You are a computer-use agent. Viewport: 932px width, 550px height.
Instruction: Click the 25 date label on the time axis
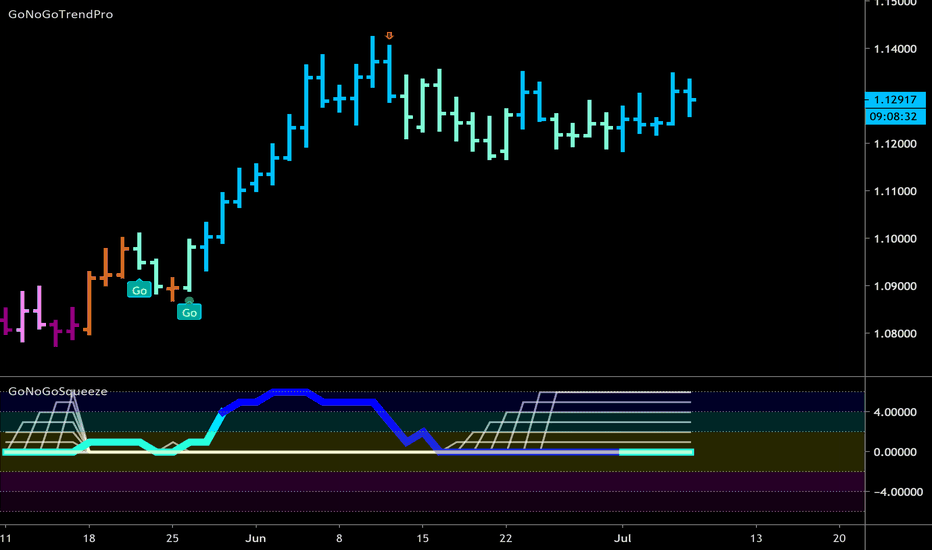pyautogui.click(x=172, y=539)
